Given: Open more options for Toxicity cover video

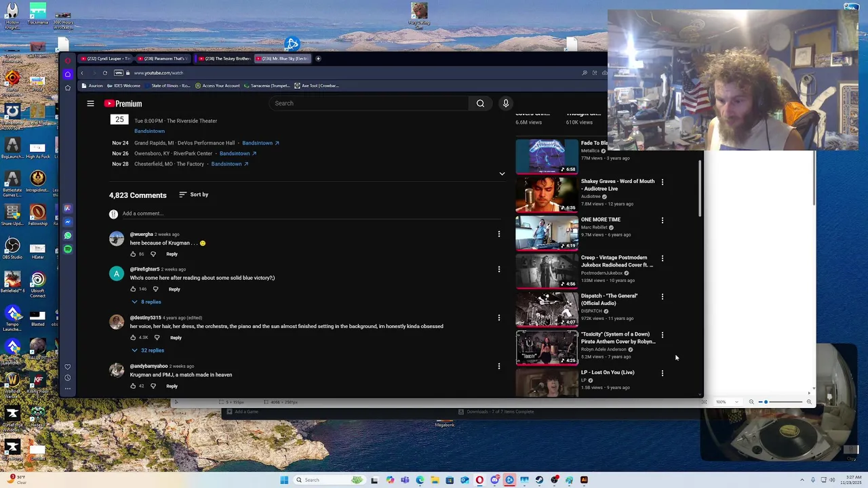Looking at the screenshot, I should pos(663,335).
